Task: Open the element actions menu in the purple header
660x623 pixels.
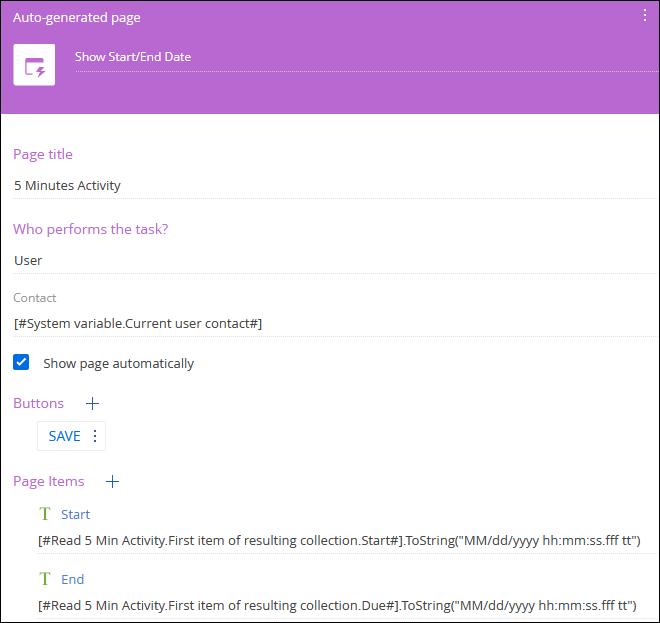Action: (644, 15)
